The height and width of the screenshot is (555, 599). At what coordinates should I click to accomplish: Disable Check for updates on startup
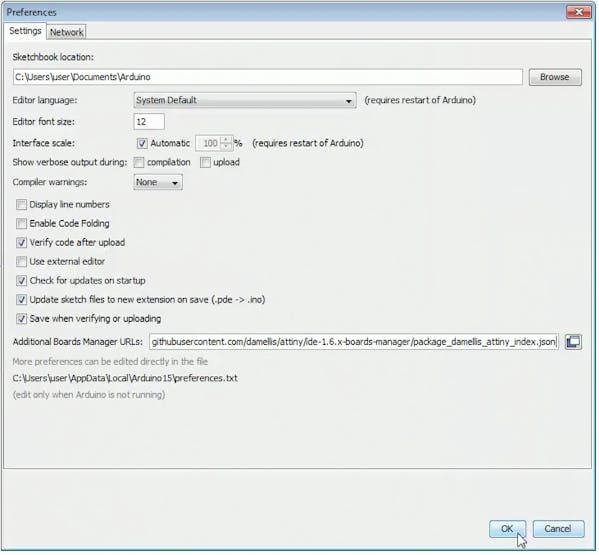(21, 281)
